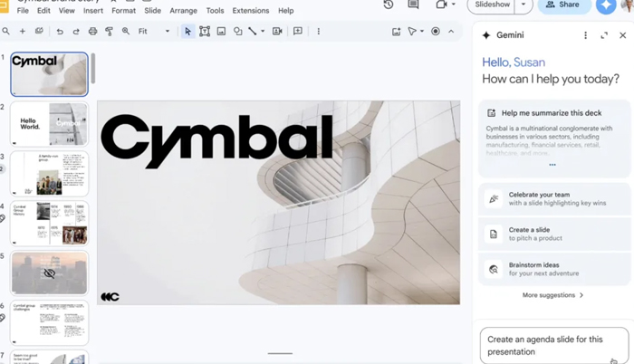
Task: Expand the pointer tool dropdown arrow
Action: point(422,31)
